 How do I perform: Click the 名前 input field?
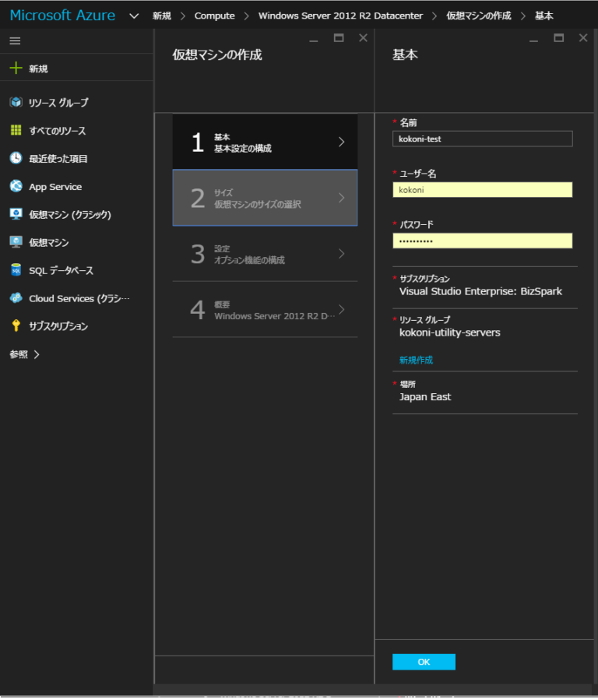[483, 139]
